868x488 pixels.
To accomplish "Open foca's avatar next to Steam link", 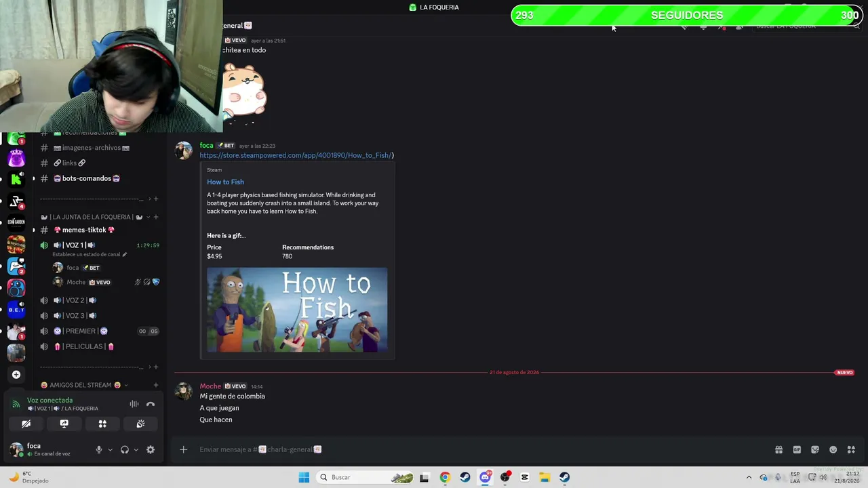I will pos(184,150).
